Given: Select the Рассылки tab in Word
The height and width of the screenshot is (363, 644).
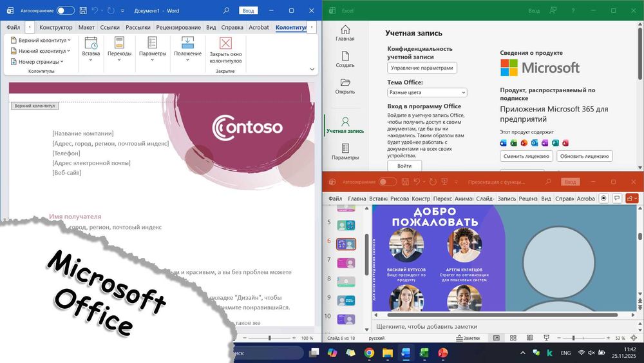Looking at the screenshot, I should coord(138,27).
